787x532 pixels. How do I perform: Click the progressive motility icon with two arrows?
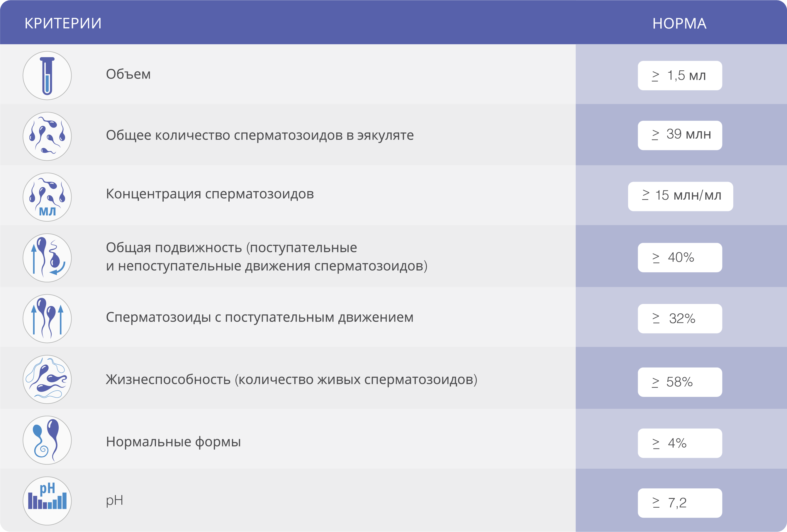click(x=47, y=318)
